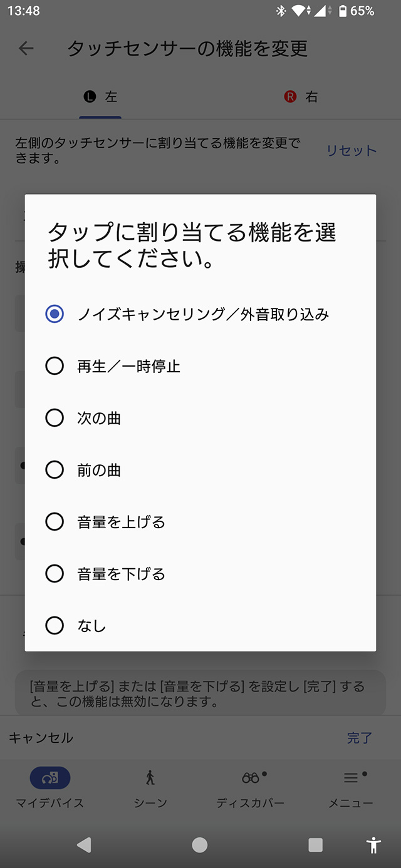
Task: Open recent apps square button
Action: (x=316, y=845)
